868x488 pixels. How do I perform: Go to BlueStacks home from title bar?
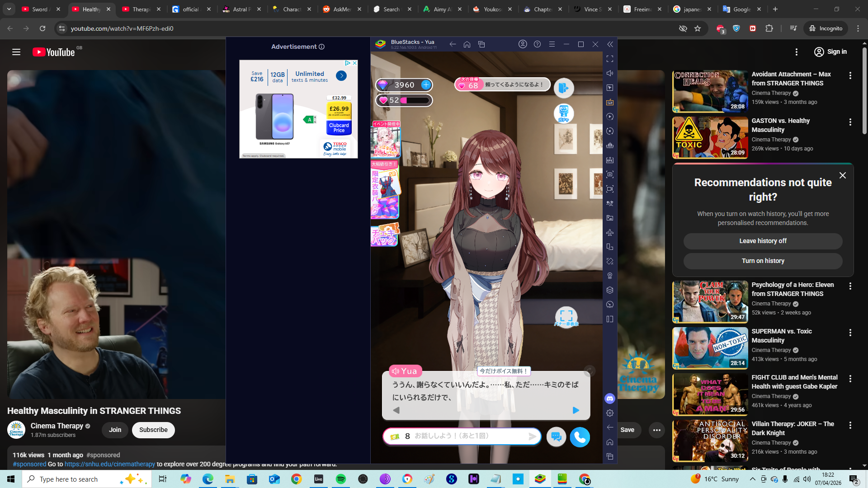pyautogui.click(x=467, y=44)
